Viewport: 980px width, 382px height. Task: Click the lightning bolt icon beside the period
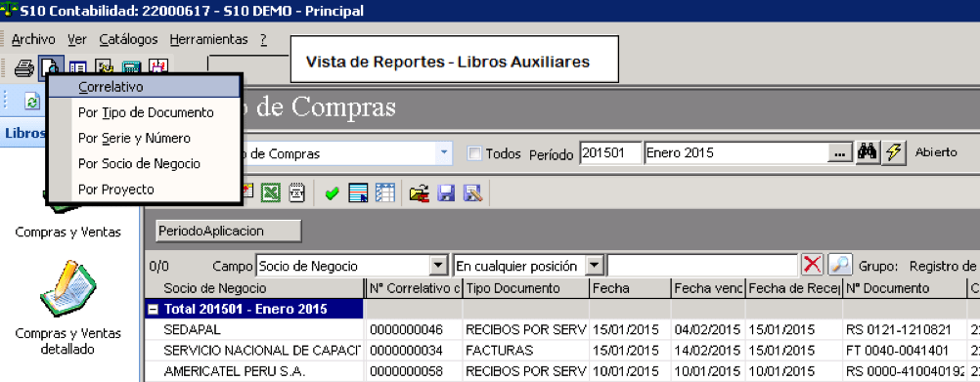point(894,153)
